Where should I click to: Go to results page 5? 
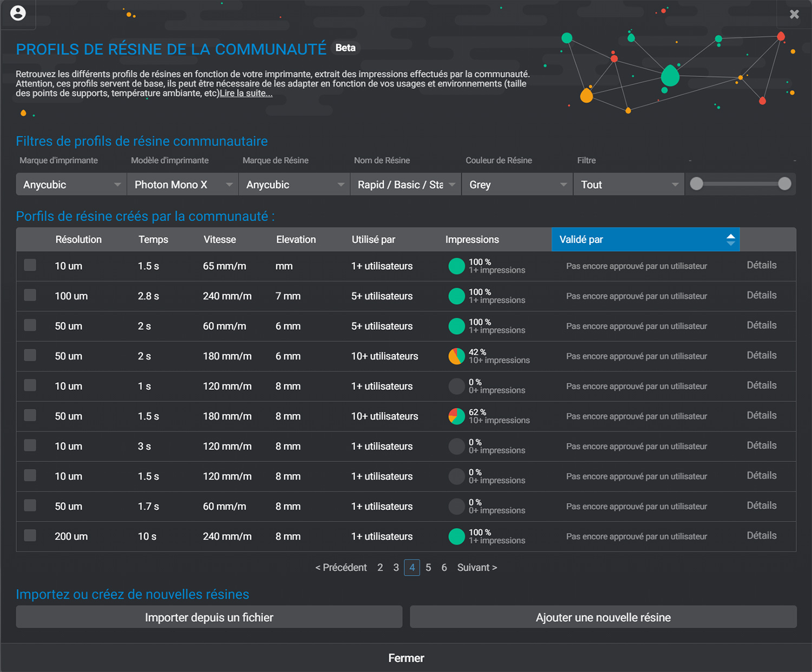[x=428, y=567]
